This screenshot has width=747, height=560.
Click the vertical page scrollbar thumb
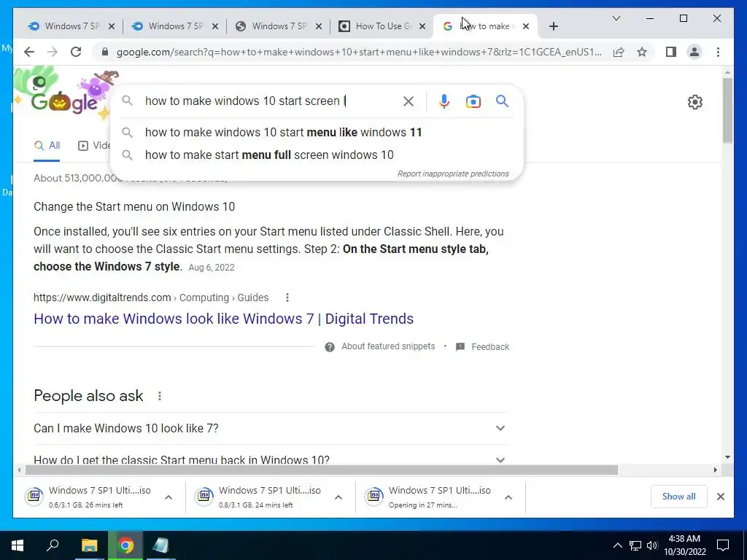tap(727, 110)
